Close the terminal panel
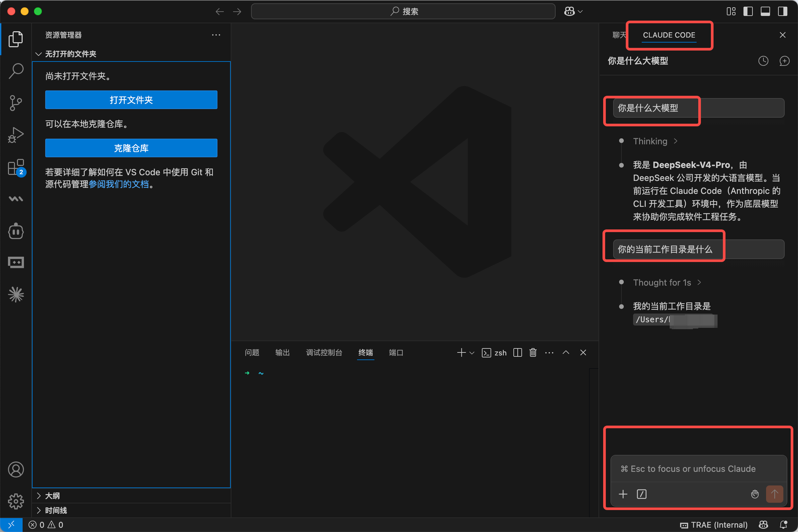This screenshot has width=798, height=532. [x=583, y=352]
